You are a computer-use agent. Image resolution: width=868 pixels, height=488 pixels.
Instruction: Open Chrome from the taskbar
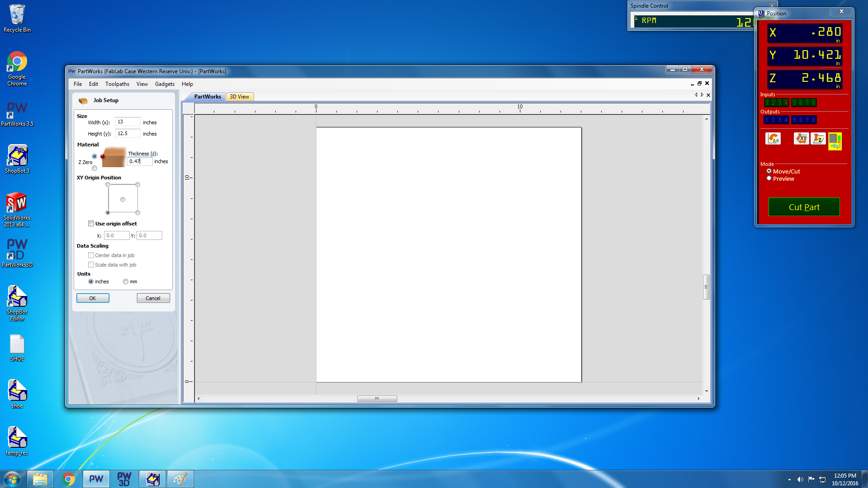pos(68,479)
